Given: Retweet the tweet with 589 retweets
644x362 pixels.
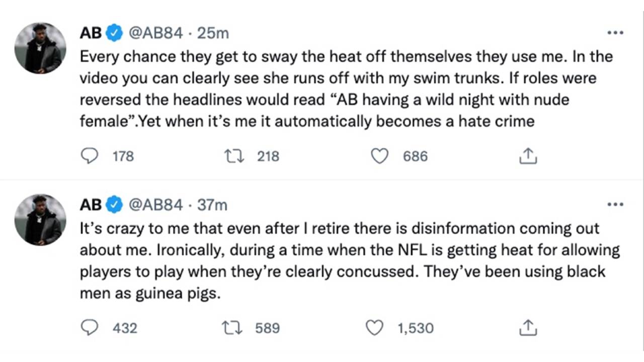Looking at the screenshot, I should (x=232, y=328).
